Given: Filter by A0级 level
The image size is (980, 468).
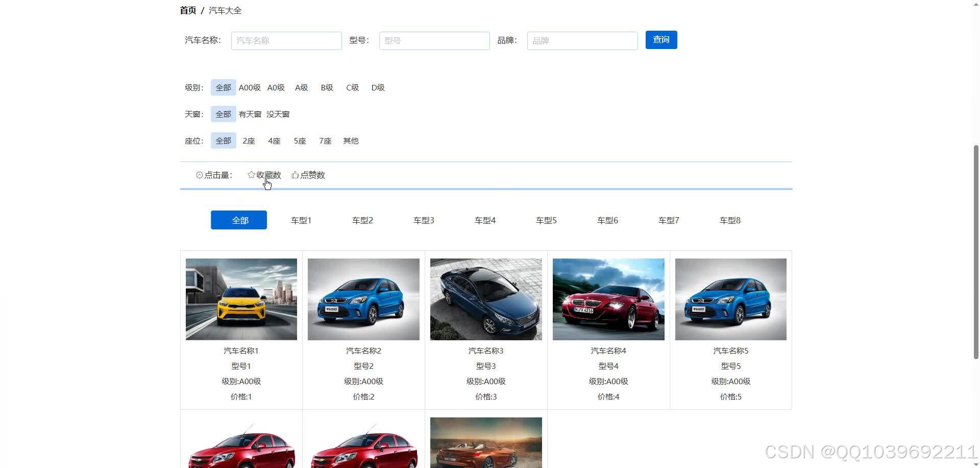Looking at the screenshot, I should click(x=276, y=87).
